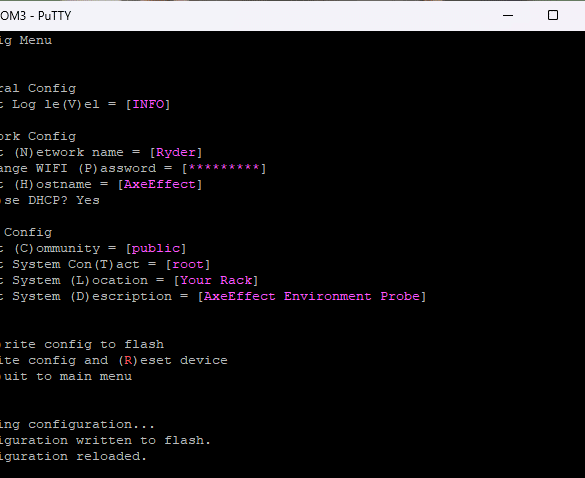Click the Your Rack location value
The width and height of the screenshot is (585, 478).
(x=216, y=280)
